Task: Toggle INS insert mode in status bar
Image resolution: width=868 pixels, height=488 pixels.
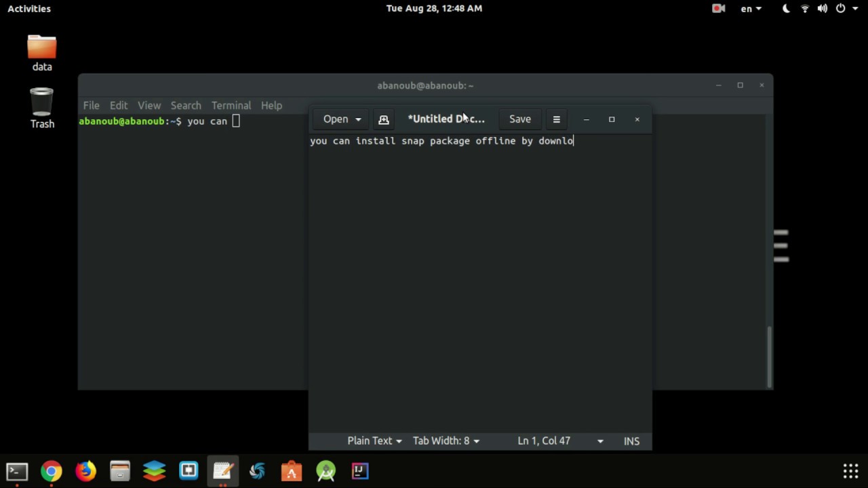Action: tap(631, 441)
